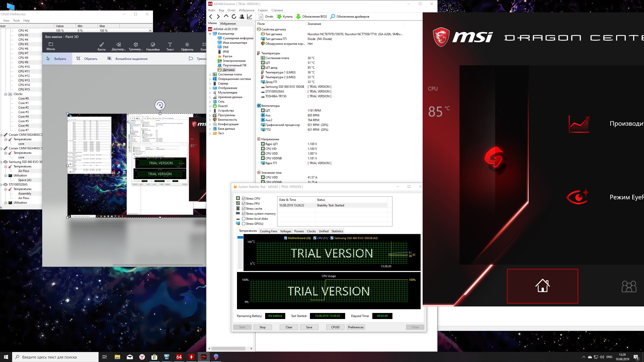644x362 pixels.
Task: Open the AIDA64 icon on the taskbar
Action: pos(179,357)
